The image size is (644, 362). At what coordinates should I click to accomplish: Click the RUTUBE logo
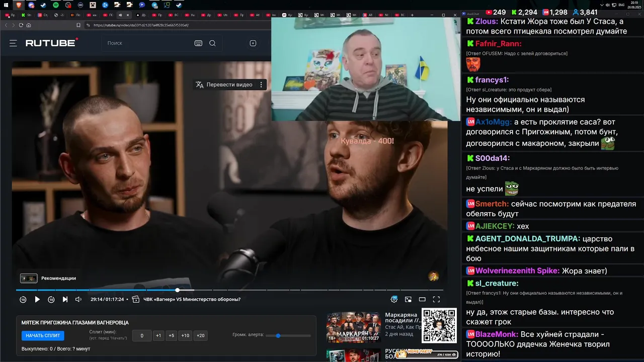tap(52, 43)
